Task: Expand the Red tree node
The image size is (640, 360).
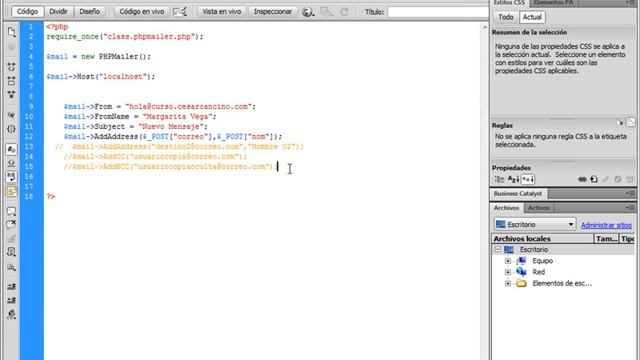Action: 508,272
